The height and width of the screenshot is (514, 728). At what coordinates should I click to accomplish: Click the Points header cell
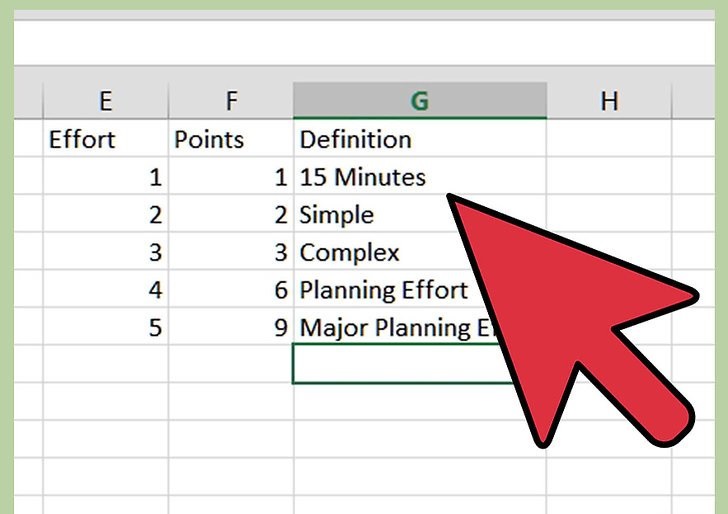(x=231, y=139)
